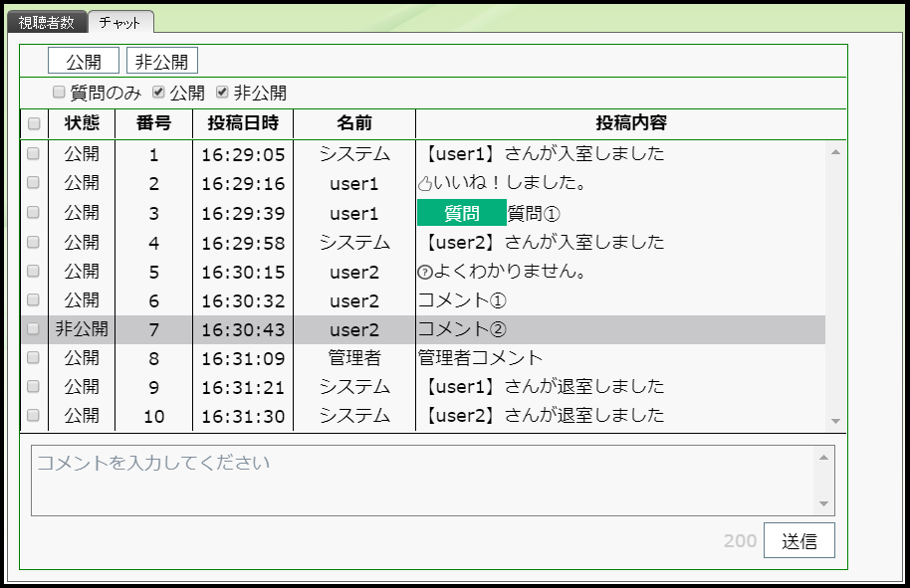Click the question mark icon in row 5

point(424,272)
